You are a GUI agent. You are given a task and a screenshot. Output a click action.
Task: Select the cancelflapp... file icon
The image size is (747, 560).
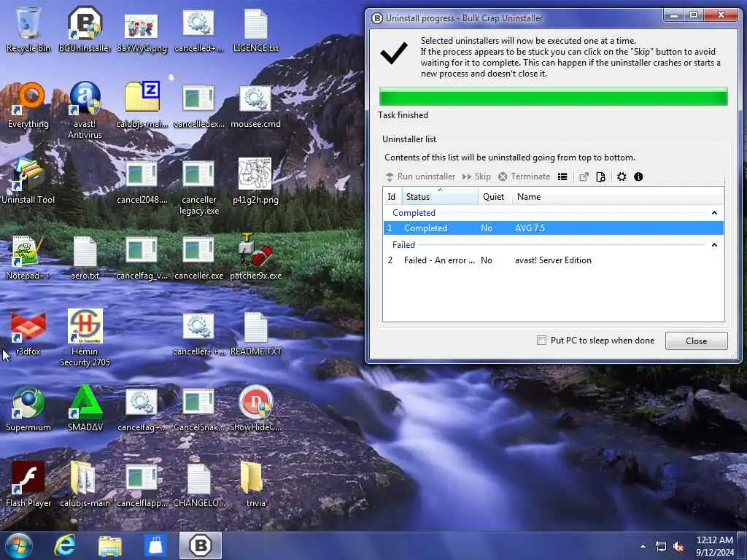click(142, 486)
